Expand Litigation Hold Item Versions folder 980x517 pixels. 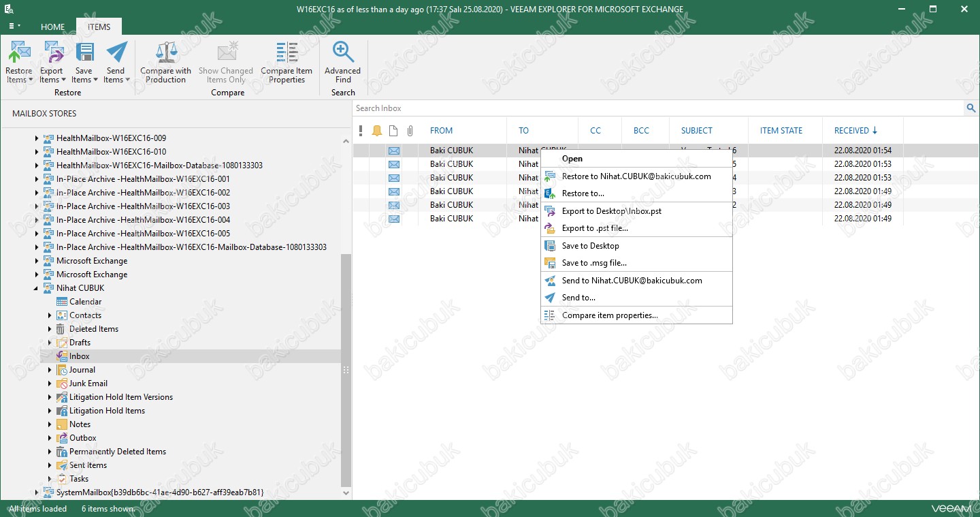tap(50, 397)
